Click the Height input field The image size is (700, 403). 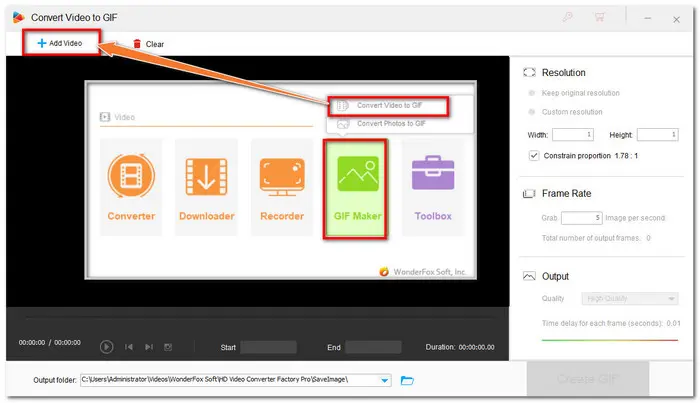[658, 135]
